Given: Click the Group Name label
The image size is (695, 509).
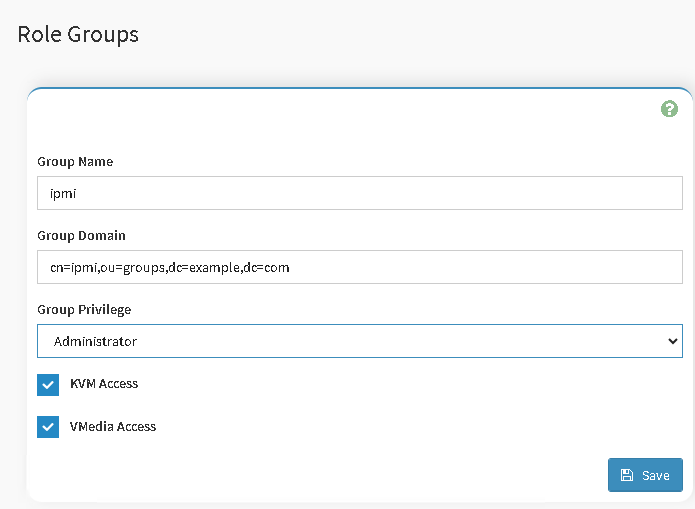Looking at the screenshot, I should click(x=75, y=162).
